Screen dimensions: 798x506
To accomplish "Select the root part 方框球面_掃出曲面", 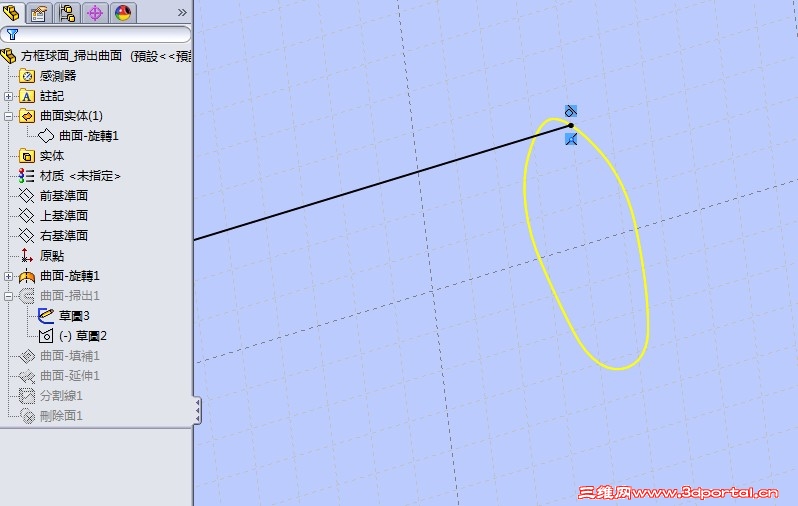I will tap(105, 55).
